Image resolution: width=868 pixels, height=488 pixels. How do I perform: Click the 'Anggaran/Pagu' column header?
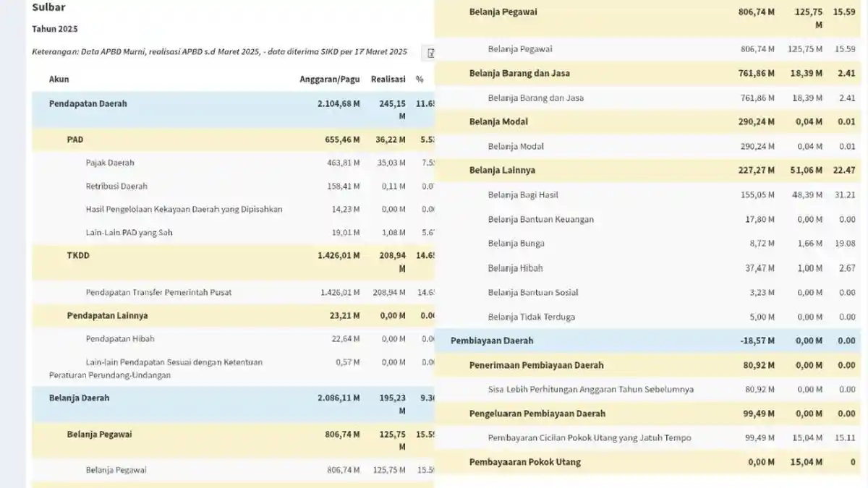pyautogui.click(x=329, y=80)
